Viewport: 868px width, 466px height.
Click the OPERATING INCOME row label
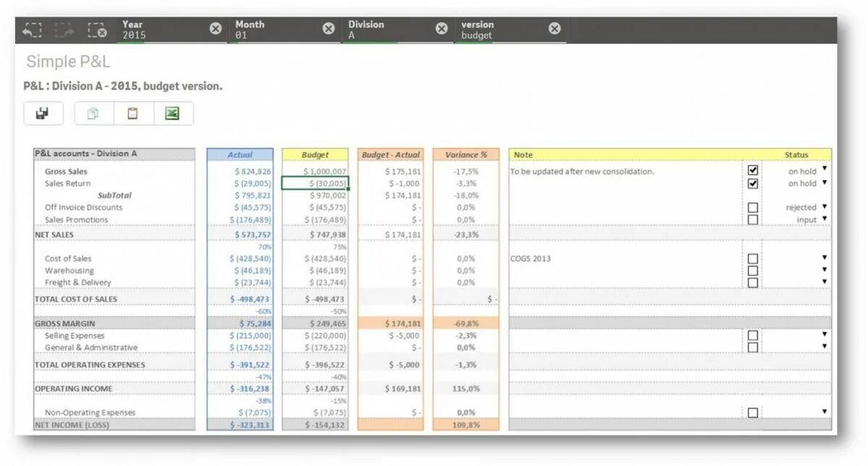click(74, 389)
